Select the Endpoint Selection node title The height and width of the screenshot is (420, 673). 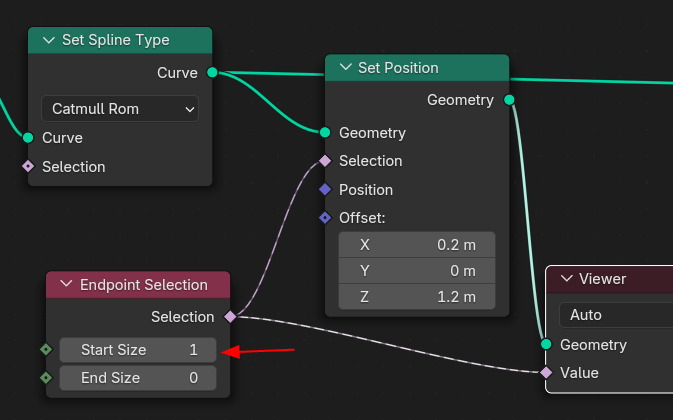pos(144,285)
